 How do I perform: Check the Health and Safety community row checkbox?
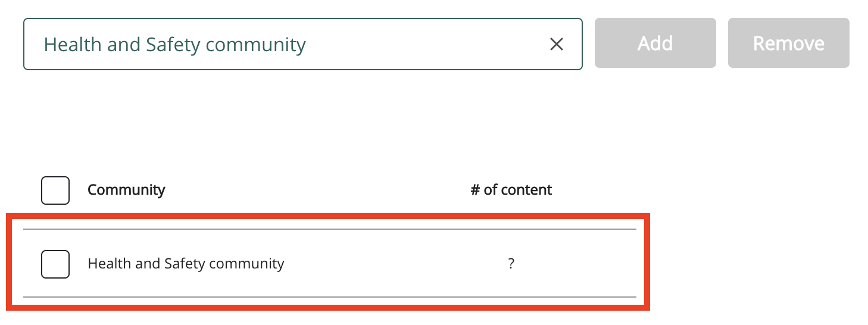pos(55,264)
